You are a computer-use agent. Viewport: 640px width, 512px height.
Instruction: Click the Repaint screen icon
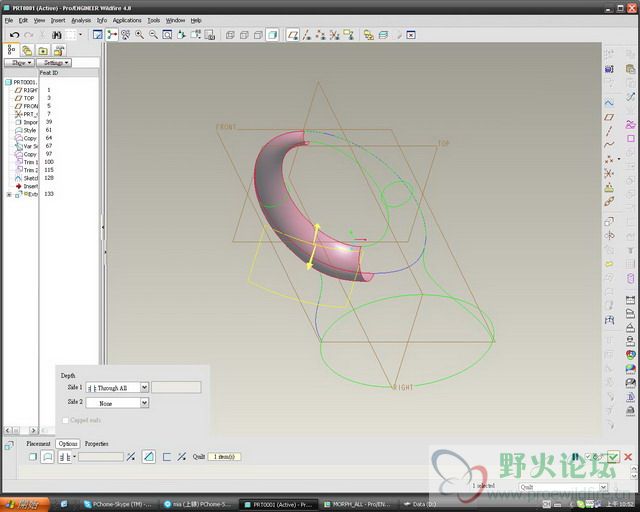coord(98,35)
